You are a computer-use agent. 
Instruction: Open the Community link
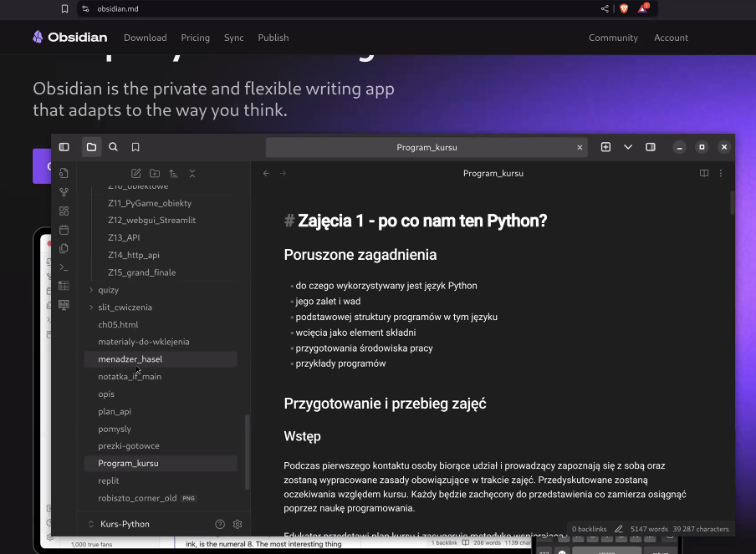pyautogui.click(x=613, y=38)
